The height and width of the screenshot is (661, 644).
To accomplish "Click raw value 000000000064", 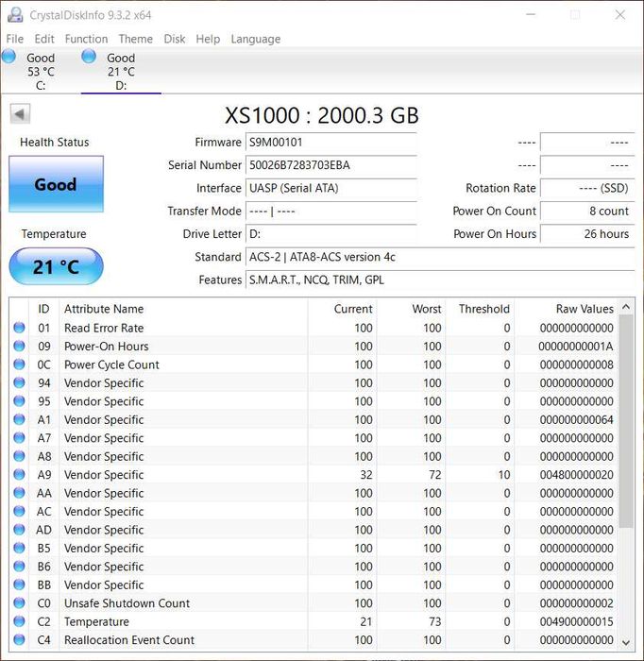I will (x=576, y=419).
